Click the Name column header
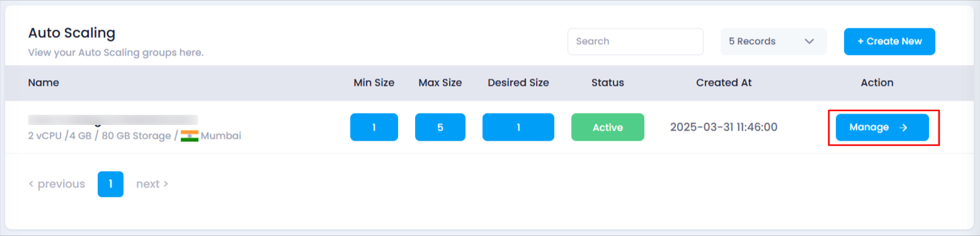 (x=43, y=83)
